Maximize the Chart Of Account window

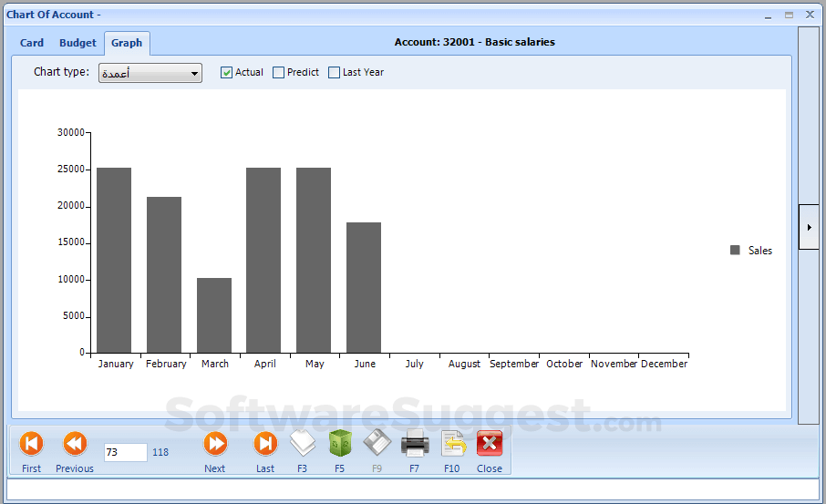(789, 15)
